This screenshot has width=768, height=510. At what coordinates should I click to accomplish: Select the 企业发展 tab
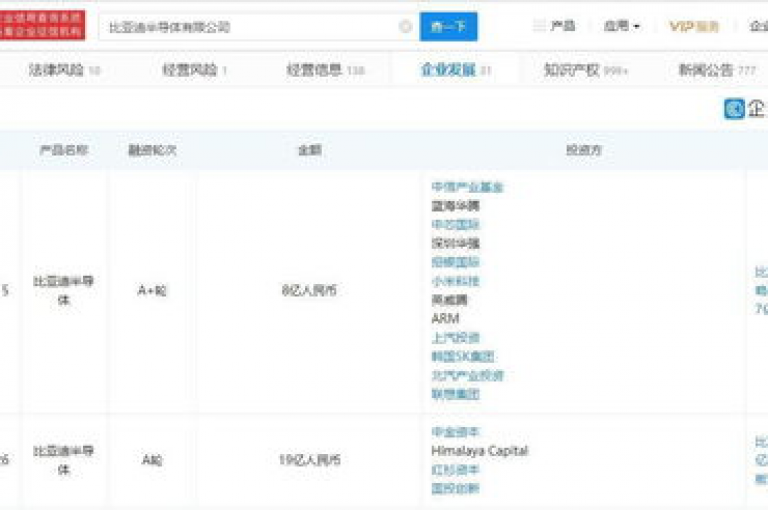point(456,70)
